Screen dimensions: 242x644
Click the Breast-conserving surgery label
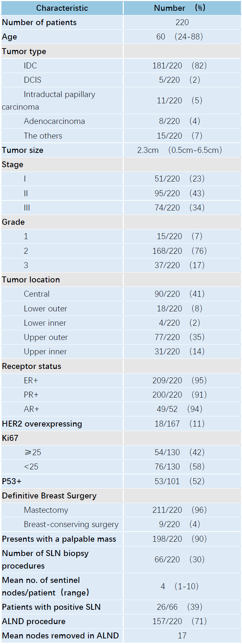click(x=71, y=524)
